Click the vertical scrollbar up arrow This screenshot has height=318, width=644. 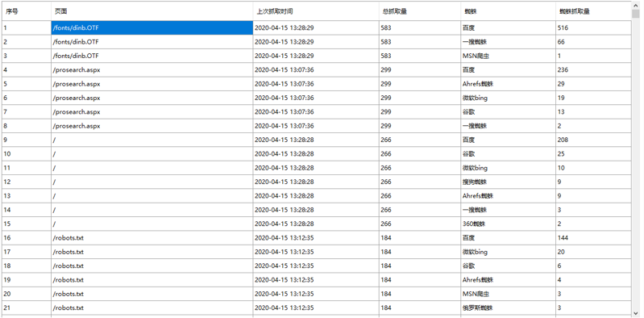tap(636, 5)
